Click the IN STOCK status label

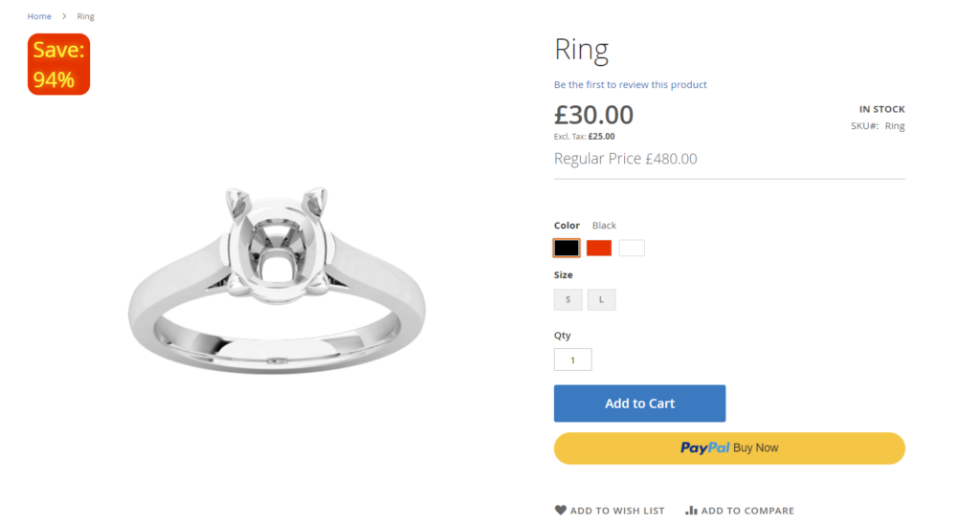tap(881, 109)
